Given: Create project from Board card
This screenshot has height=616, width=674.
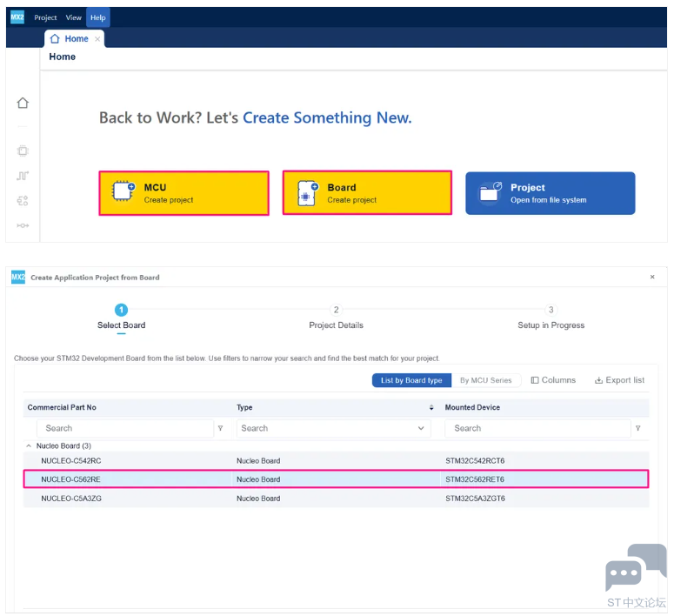Looking at the screenshot, I should tap(367, 192).
